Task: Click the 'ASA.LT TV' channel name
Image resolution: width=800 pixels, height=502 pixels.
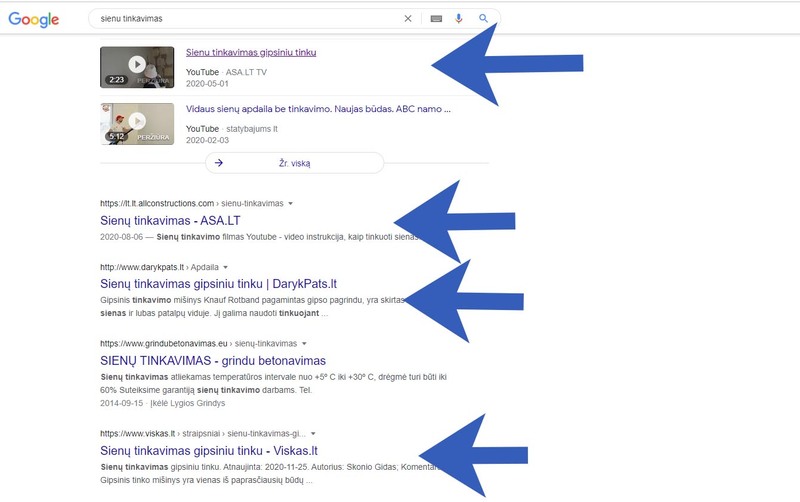Action: coord(246,72)
